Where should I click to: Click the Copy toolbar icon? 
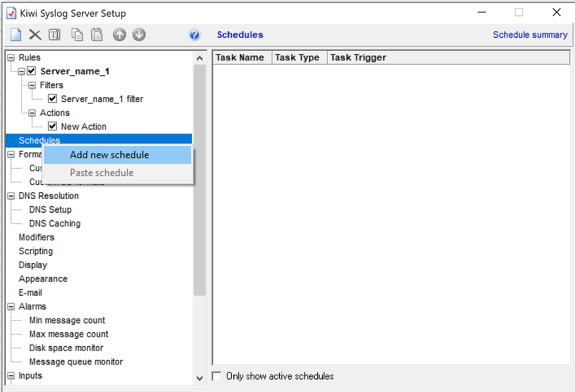[77, 35]
